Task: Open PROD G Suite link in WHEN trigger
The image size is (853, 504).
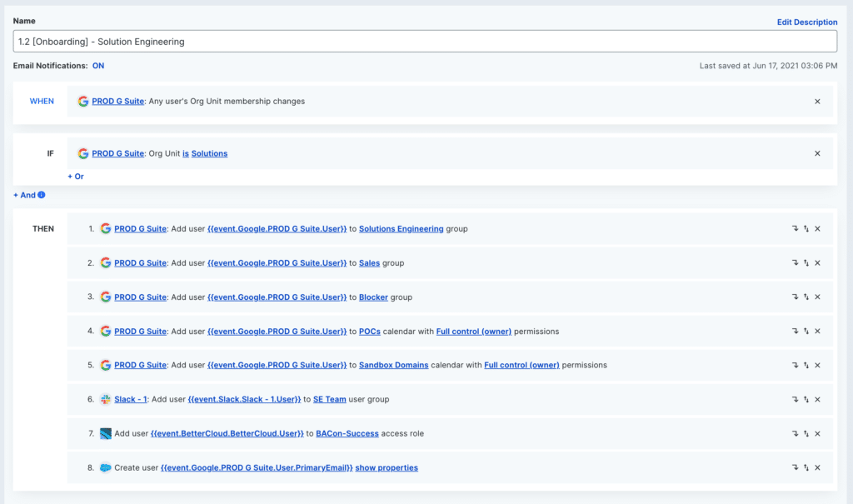Action: (118, 102)
